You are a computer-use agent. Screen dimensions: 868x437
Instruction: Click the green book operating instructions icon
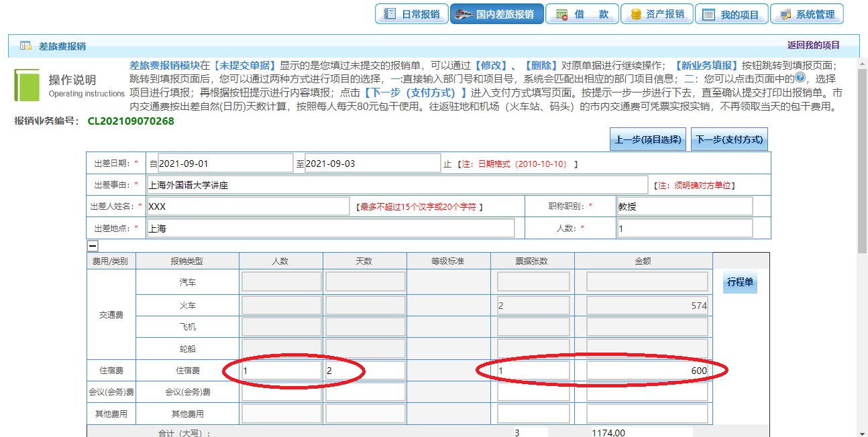click(27, 85)
